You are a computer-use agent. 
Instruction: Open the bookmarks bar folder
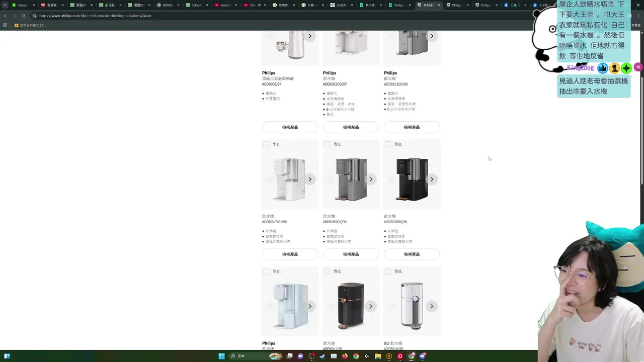[x=30, y=25]
